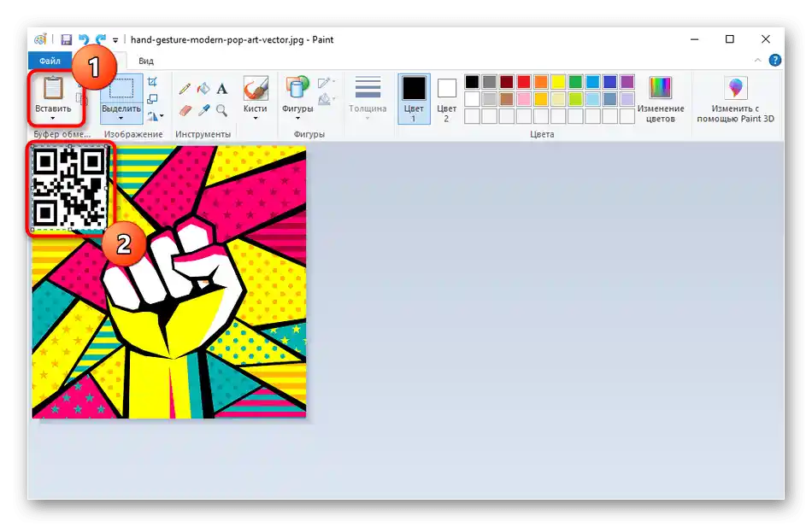The height and width of the screenshot is (527, 812).
Task: Click the Crop icon in Изображение group
Action: 152,82
